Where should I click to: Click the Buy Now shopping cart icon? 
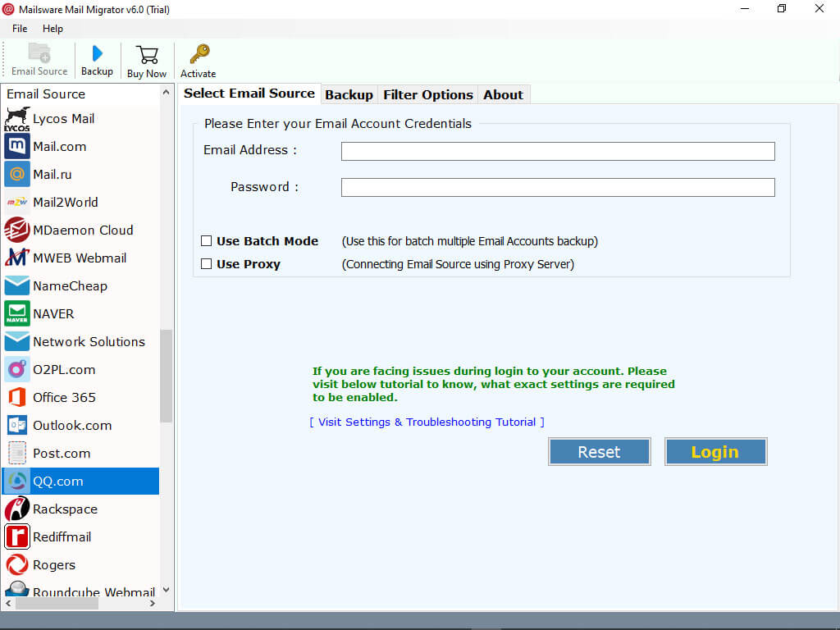(x=147, y=60)
